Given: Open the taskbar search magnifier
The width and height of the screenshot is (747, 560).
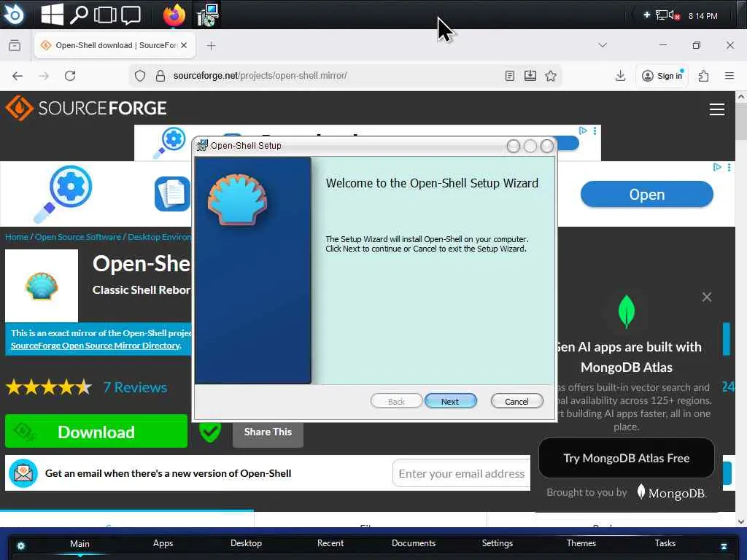Looking at the screenshot, I should 79,15.
